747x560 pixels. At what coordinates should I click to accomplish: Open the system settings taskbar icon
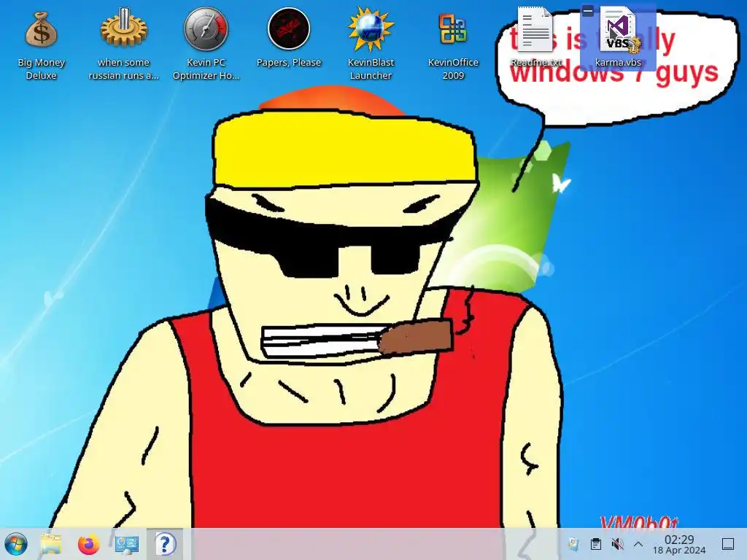click(x=127, y=544)
